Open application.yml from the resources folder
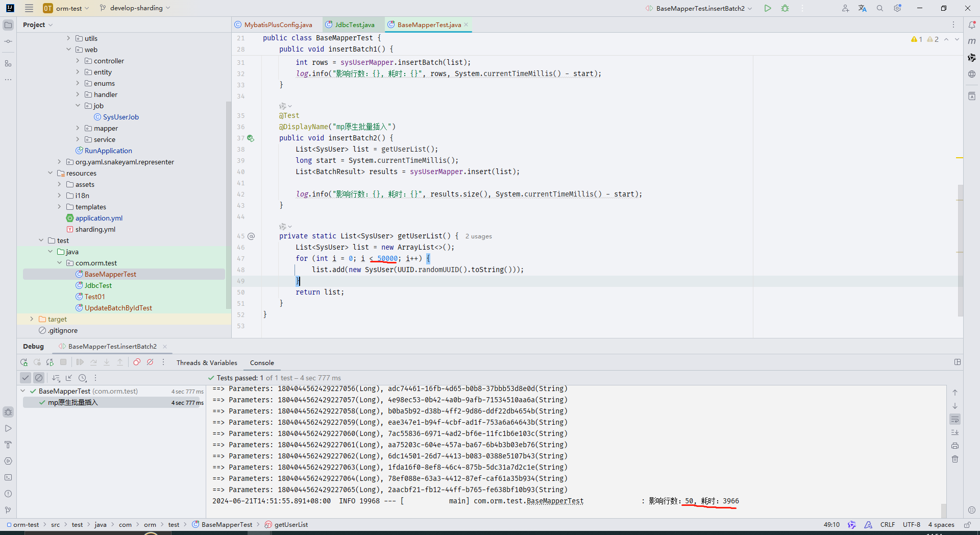 click(x=99, y=218)
